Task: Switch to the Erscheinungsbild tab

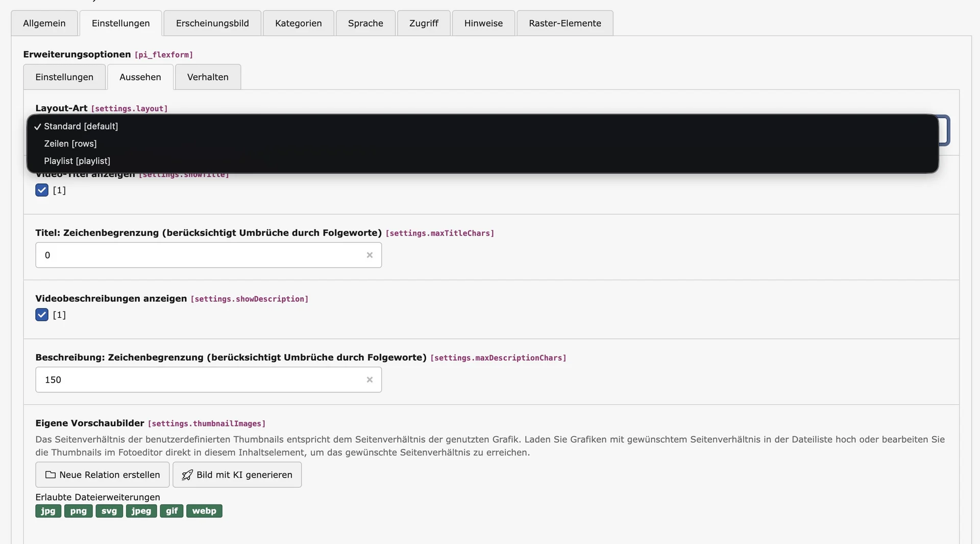Action: tap(212, 23)
